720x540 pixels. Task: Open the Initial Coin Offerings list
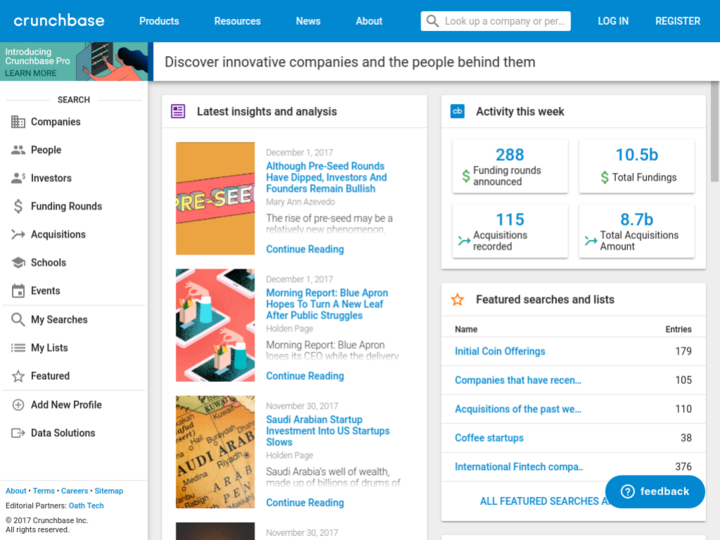(500, 352)
